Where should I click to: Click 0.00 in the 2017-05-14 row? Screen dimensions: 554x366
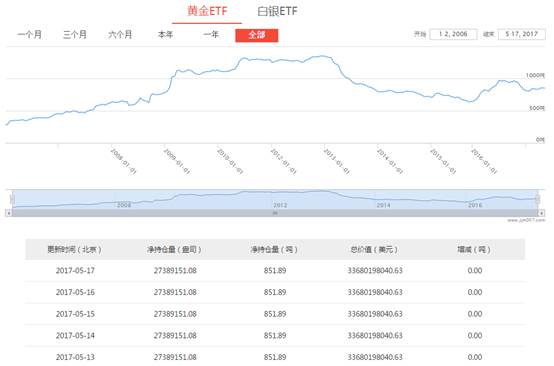(475, 335)
